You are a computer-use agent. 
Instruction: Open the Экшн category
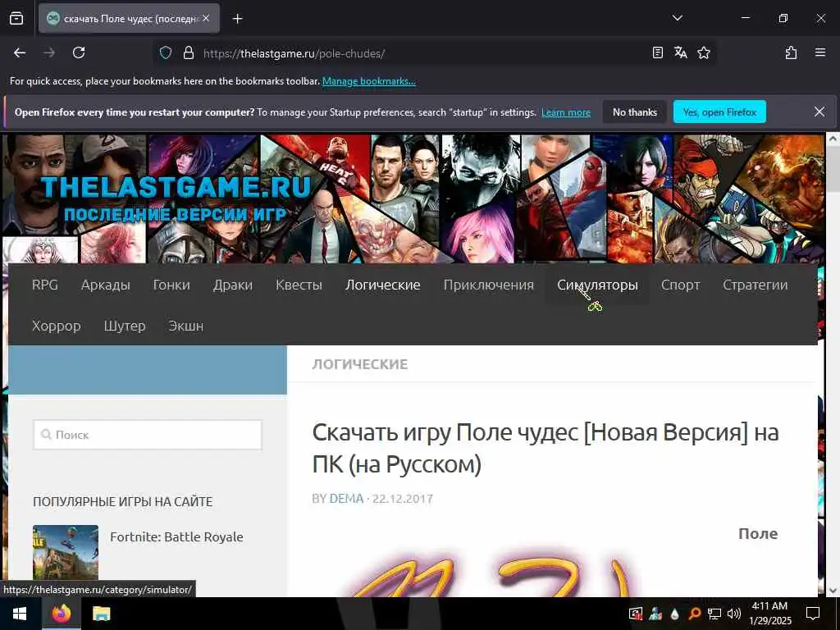click(186, 326)
